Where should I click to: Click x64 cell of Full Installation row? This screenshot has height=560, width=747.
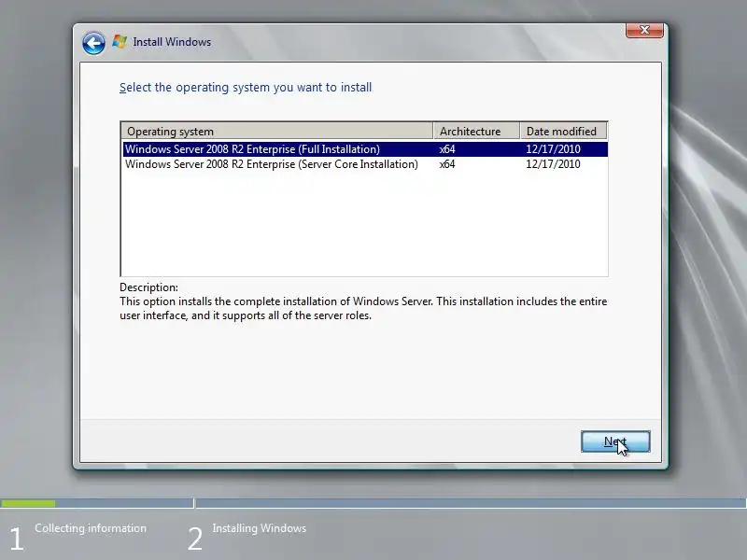[447, 149]
